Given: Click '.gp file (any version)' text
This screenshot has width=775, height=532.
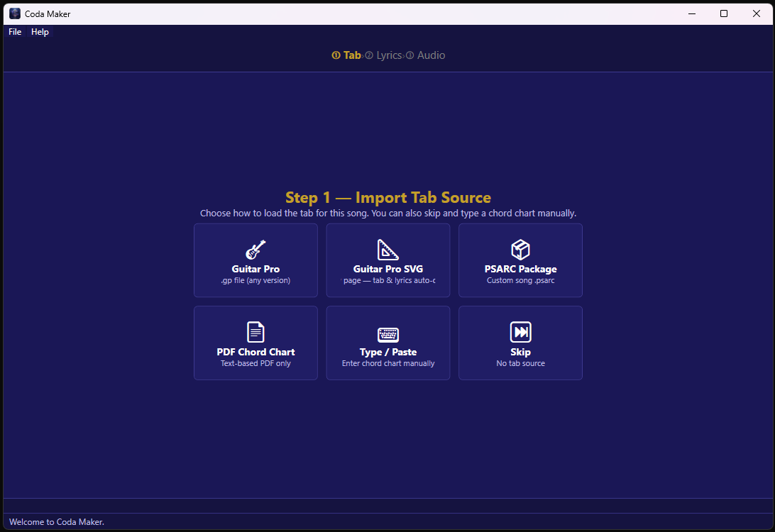Looking at the screenshot, I should pos(255,281).
